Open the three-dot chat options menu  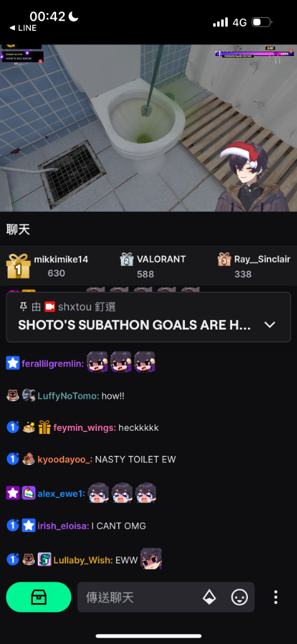pos(276,597)
